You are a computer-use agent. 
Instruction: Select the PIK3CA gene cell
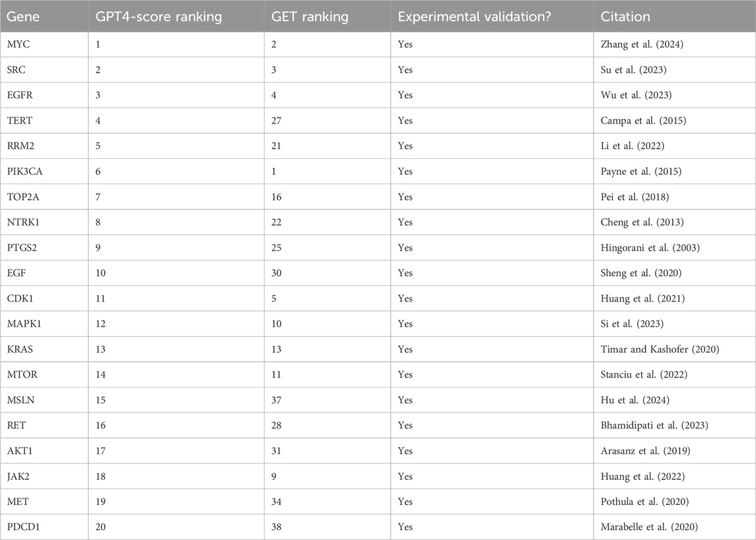(27, 171)
